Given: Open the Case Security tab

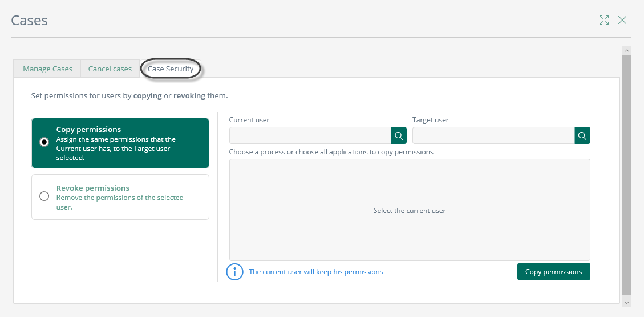Looking at the screenshot, I should pyautogui.click(x=171, y=69).
